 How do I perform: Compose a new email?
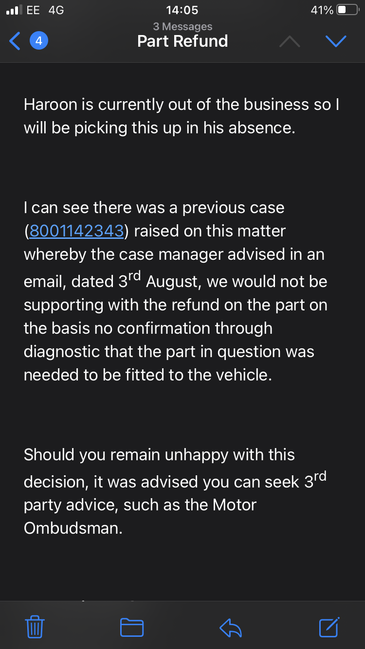(x=329, y=627)
